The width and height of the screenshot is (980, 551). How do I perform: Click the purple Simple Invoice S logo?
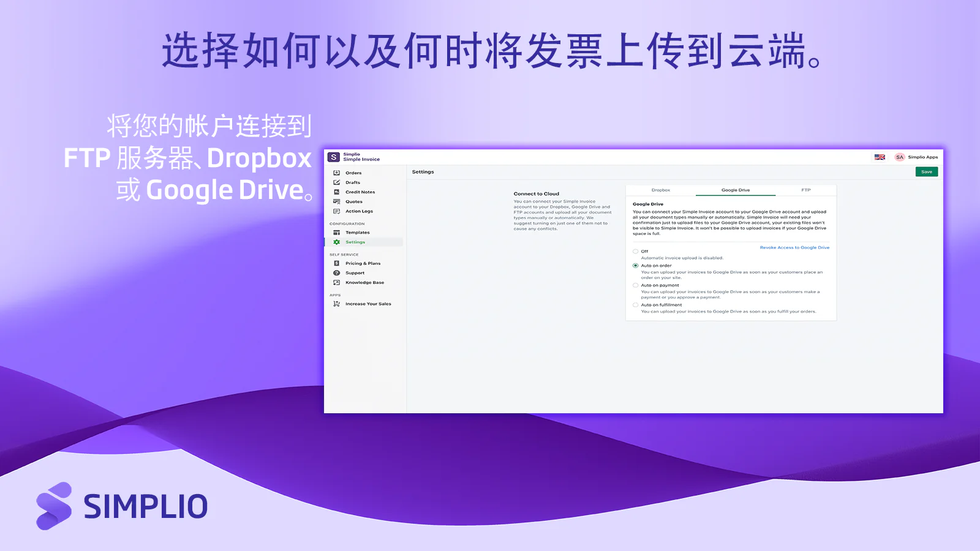[x=333, y=157]
